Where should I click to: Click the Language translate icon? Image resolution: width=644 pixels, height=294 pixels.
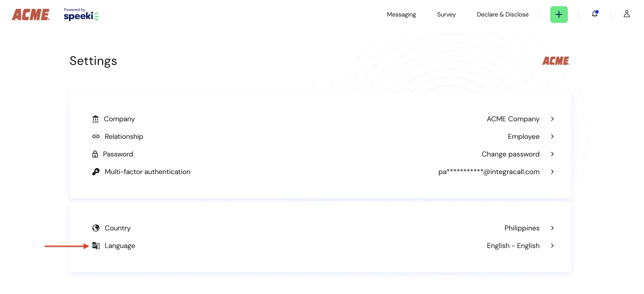tap(96, 246)
